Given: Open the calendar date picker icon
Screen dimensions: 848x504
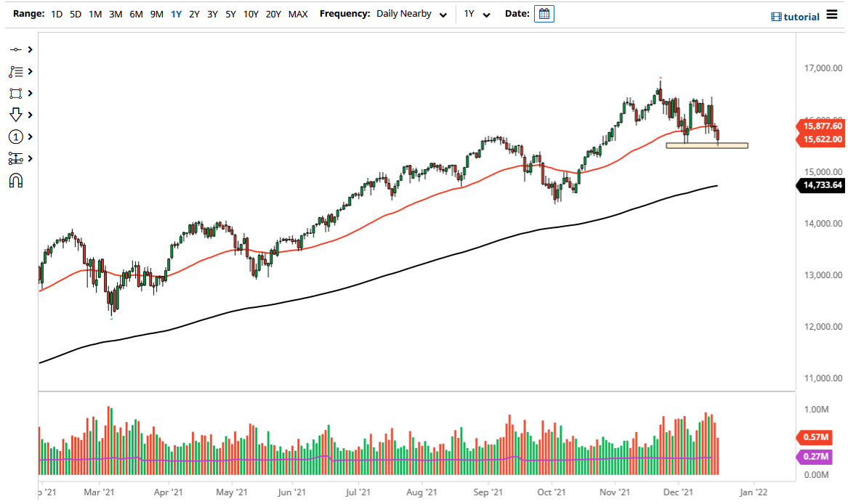Looking at the screenshot, I should click(544, 13).
